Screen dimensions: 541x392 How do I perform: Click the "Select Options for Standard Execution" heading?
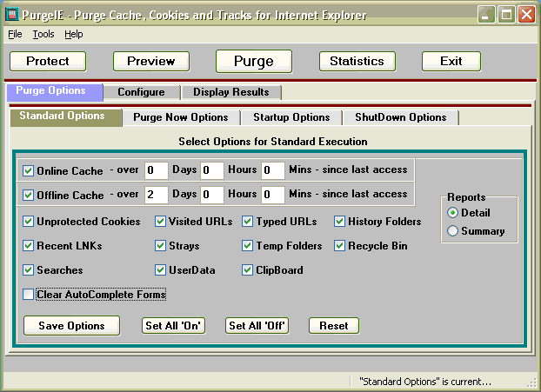pos(273,142)
